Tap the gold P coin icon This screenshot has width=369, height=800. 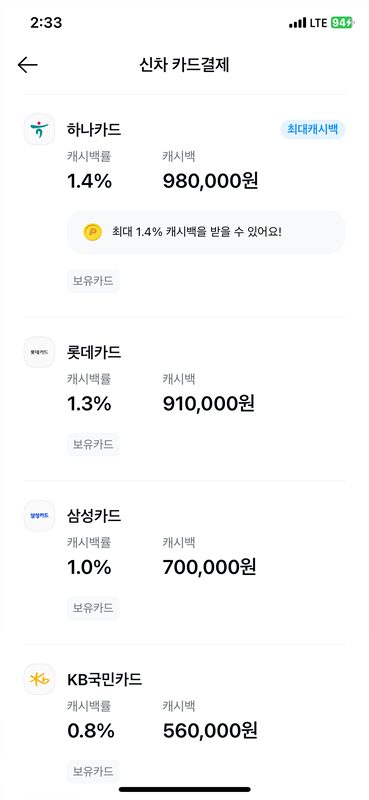(x=92, y=232)
